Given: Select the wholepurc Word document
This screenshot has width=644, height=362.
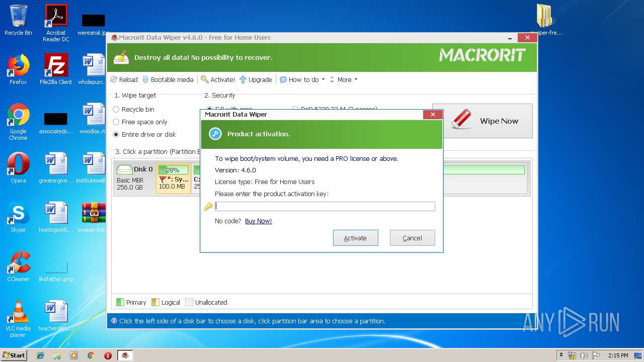Looking at the screenshot, I should (x=93, y=69).
